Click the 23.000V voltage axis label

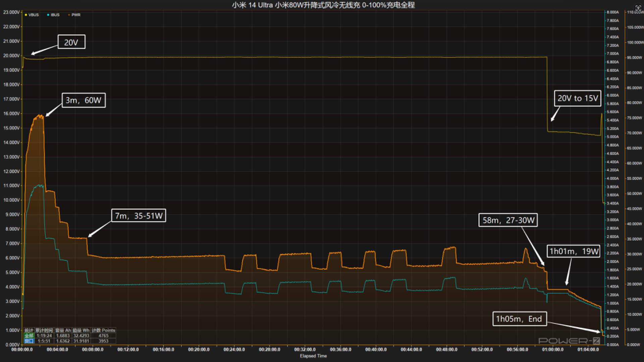(11, 12)
